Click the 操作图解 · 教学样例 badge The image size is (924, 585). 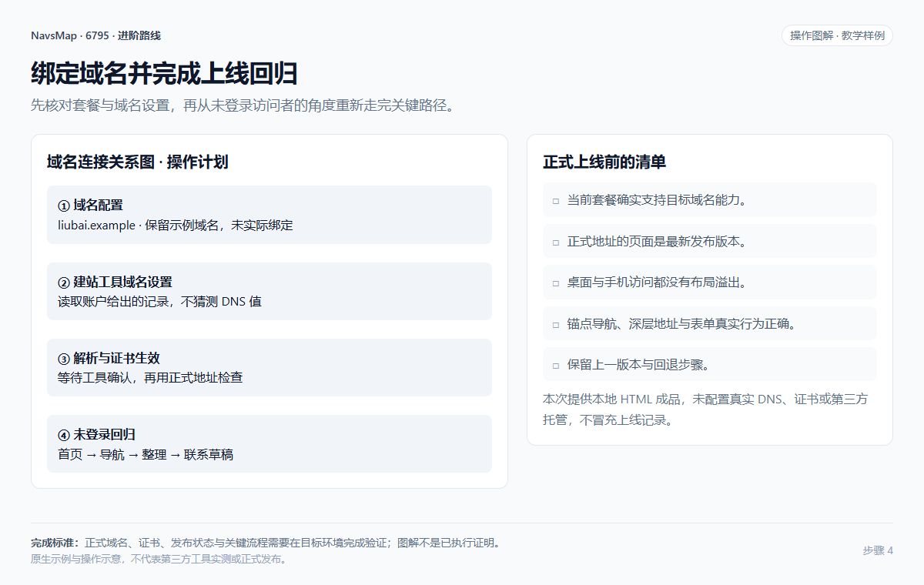pyautogui.click(x=837, y=35)
